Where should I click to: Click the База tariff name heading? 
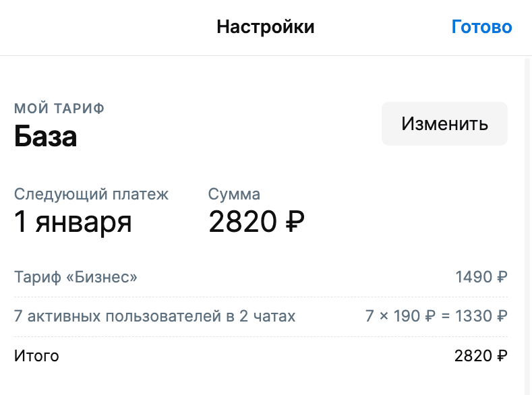(46, 137)
